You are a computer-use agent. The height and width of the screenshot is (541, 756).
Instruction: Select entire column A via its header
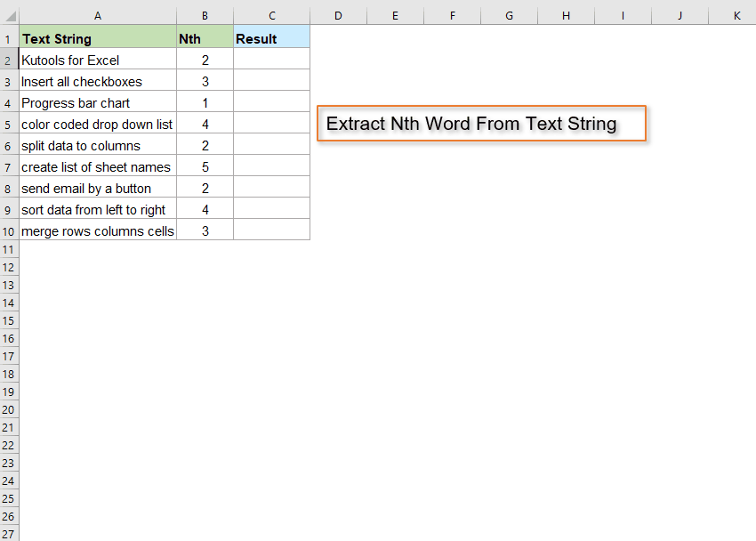click(98, 15)
